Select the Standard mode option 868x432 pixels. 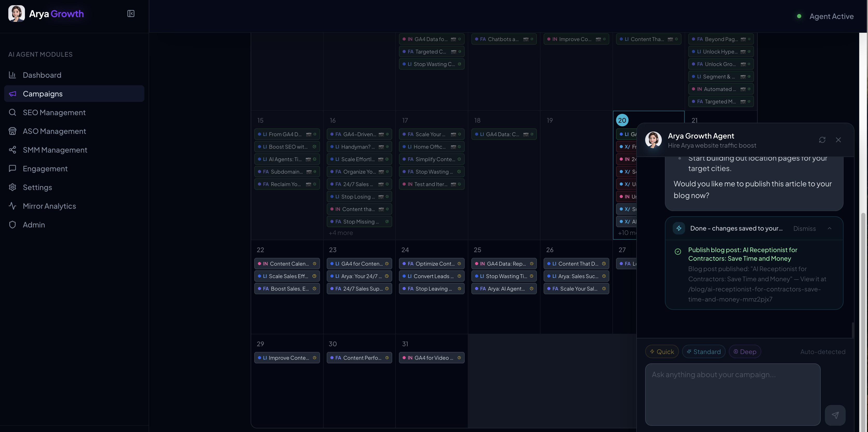(x=704, y=352)
